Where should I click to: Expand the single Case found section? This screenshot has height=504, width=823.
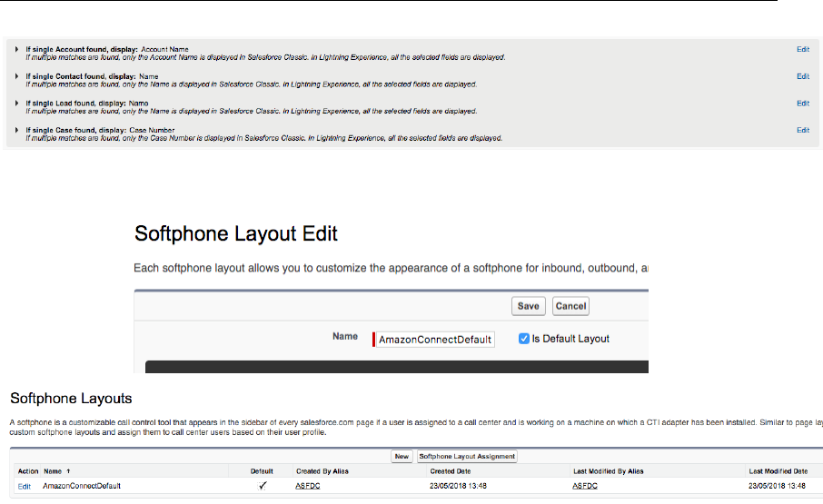(17, 131)
